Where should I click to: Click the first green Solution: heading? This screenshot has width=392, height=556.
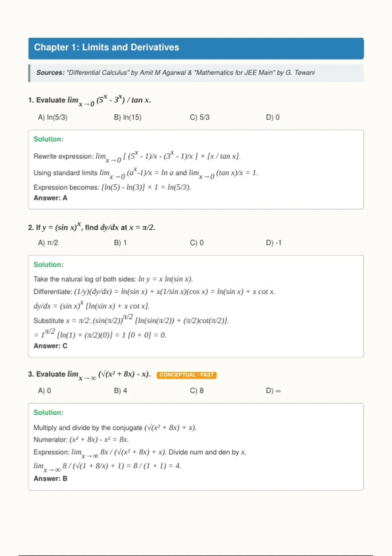49,139
